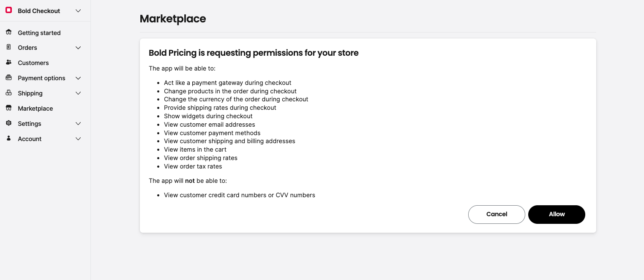Cancel the permissions request

497,214
